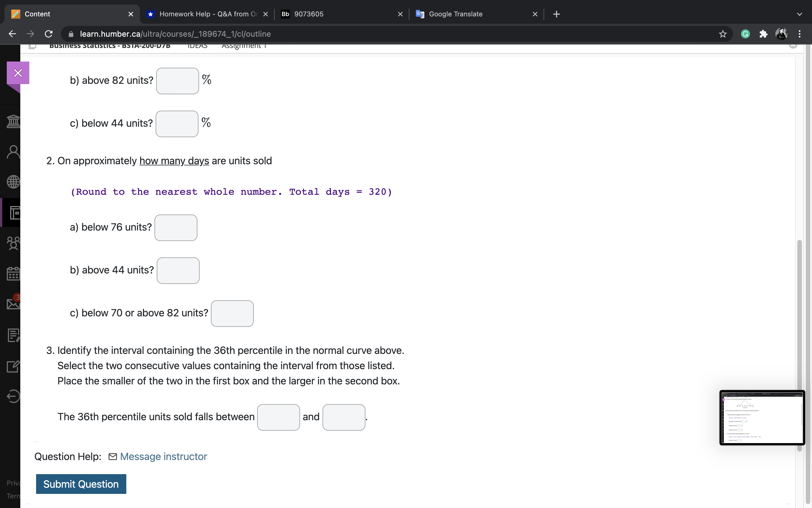Click the Assignment 1 breadcrumb text
The image size is (812, 508).
[x=244, y=46]
